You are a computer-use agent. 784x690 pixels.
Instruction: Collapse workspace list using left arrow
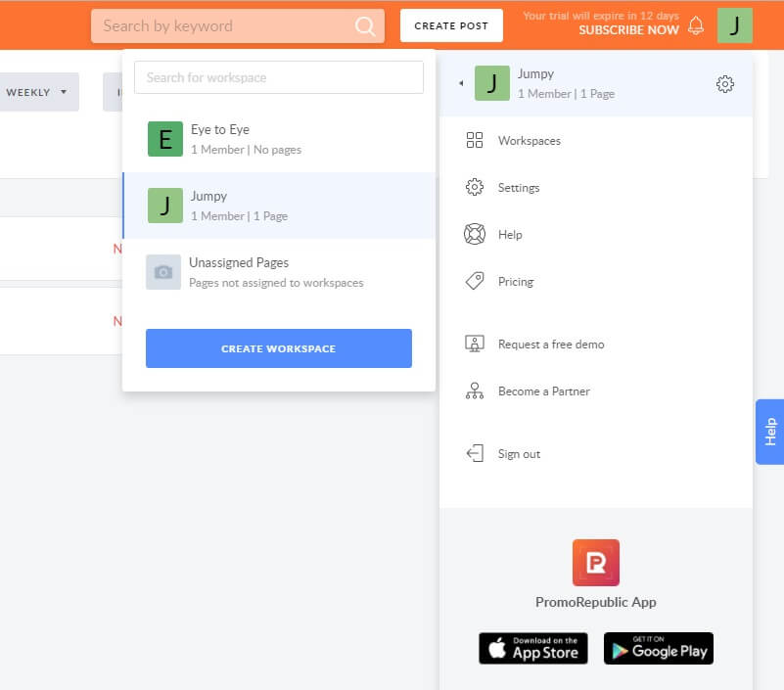[461, 84]
